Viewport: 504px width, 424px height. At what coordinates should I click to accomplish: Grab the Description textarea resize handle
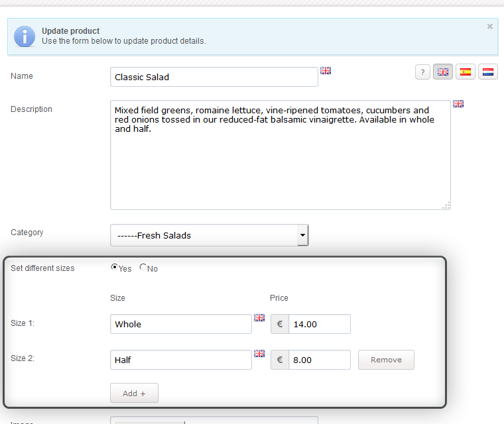[446, 205]
